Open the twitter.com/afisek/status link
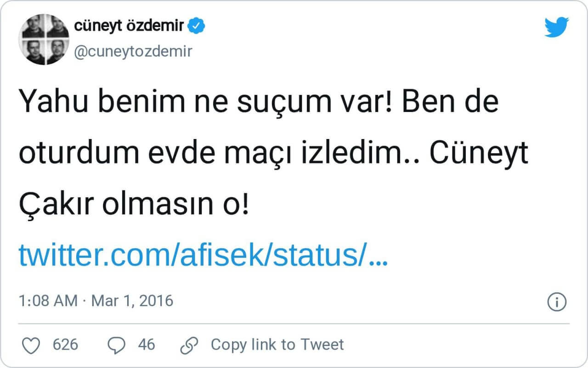 [203, 256]
